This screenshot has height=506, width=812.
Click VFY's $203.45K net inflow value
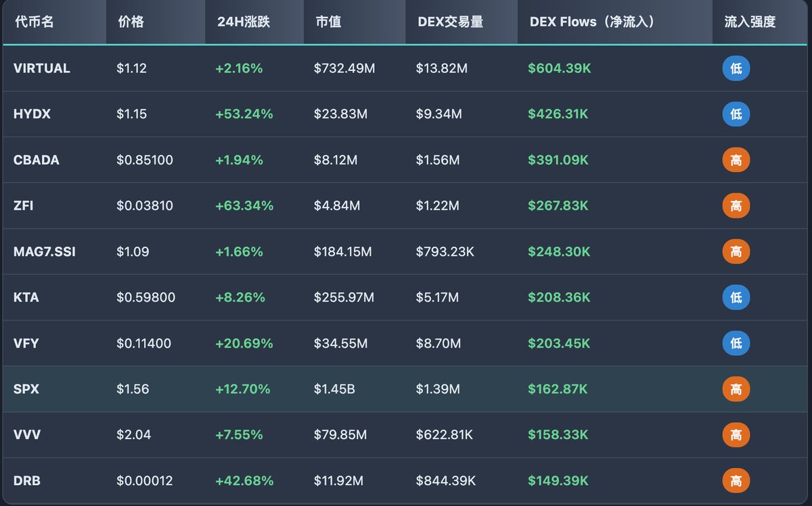559,344
